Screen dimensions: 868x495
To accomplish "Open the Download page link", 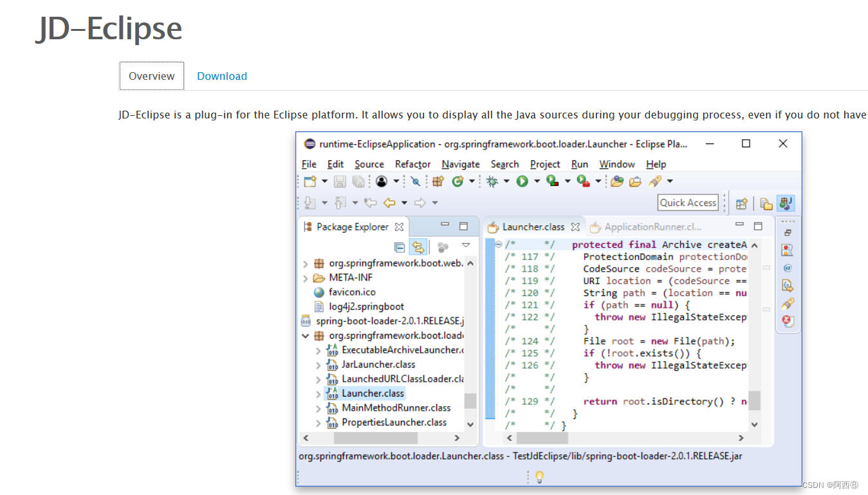I will [x=221, y=75].
